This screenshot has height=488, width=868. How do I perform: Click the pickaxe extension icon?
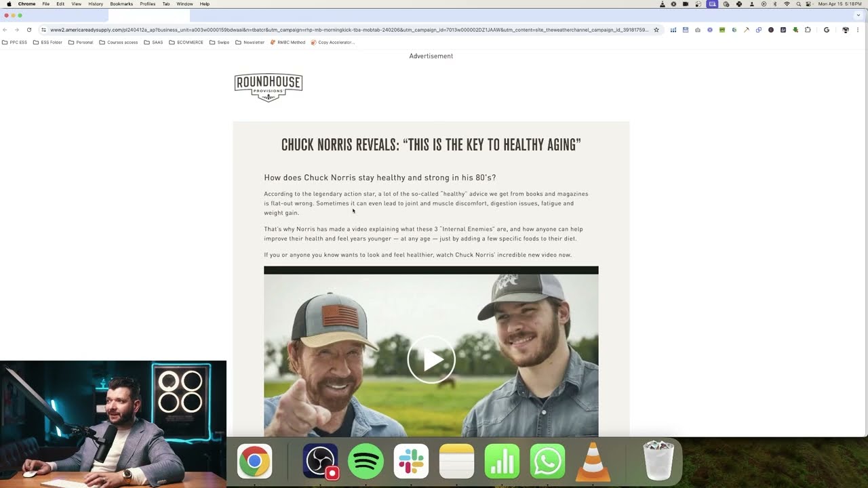(747, 30)
